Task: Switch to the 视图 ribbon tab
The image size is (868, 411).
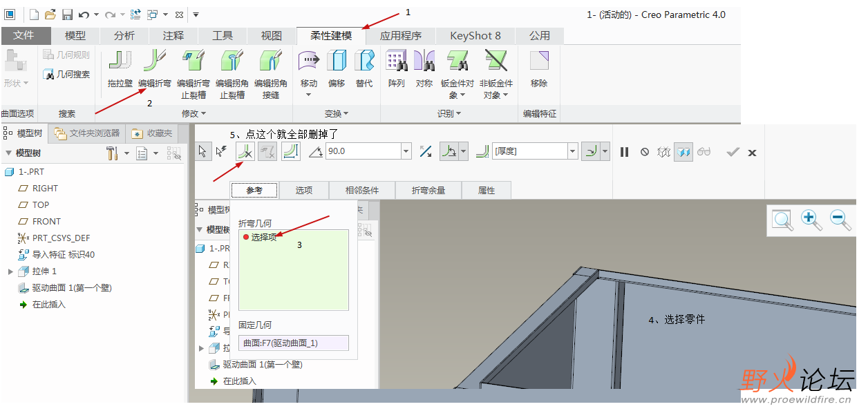Action: [272, 36]
